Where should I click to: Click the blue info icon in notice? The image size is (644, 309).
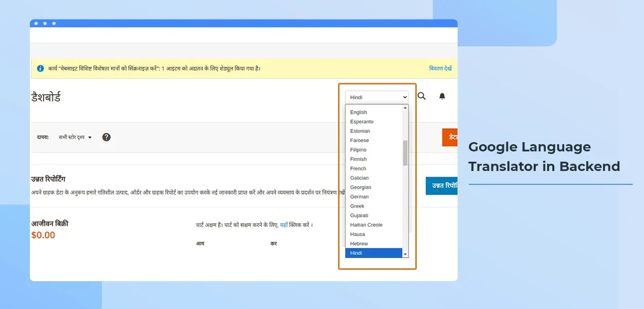point(40,68)
